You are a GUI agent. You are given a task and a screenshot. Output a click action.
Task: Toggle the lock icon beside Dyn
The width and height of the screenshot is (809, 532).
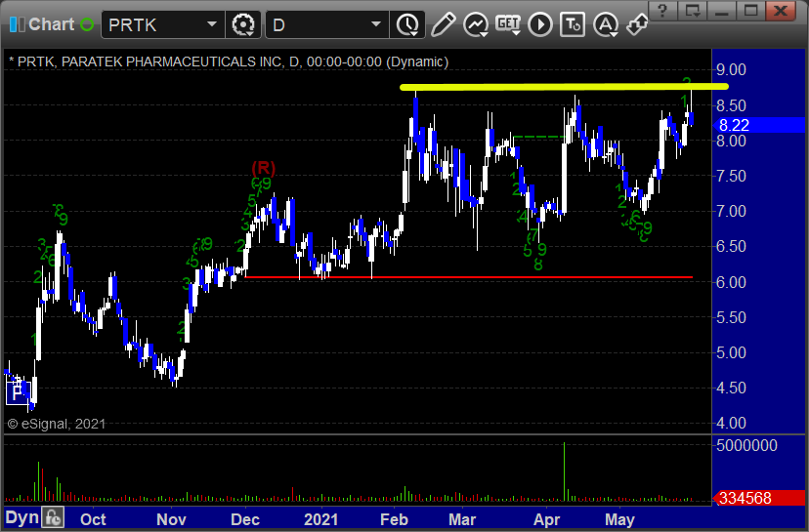point(53,517)
